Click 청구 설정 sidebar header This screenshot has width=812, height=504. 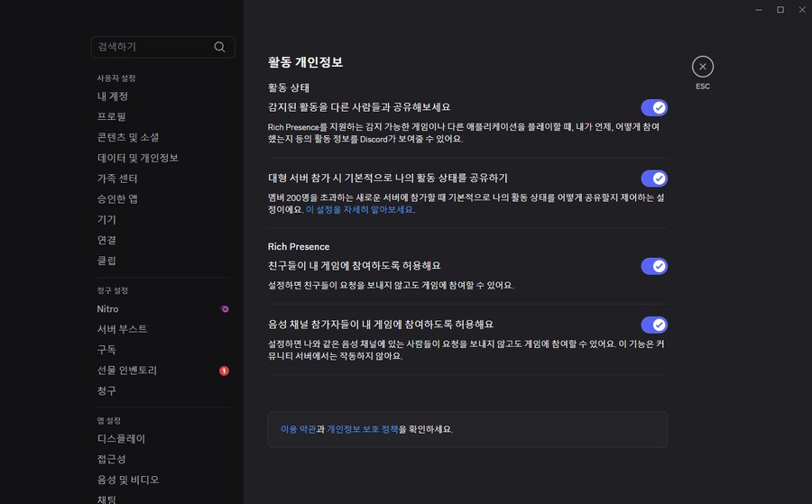[x=113, y=291]
